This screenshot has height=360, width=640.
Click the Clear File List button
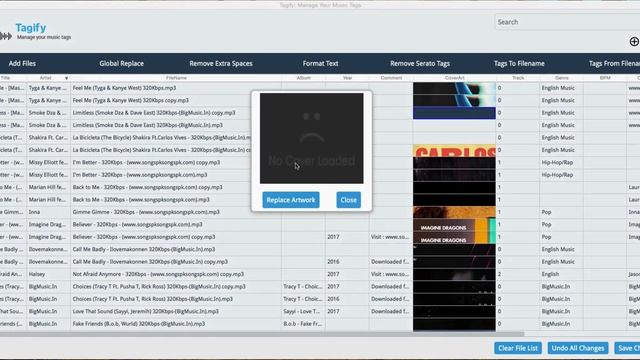[518, 348]
